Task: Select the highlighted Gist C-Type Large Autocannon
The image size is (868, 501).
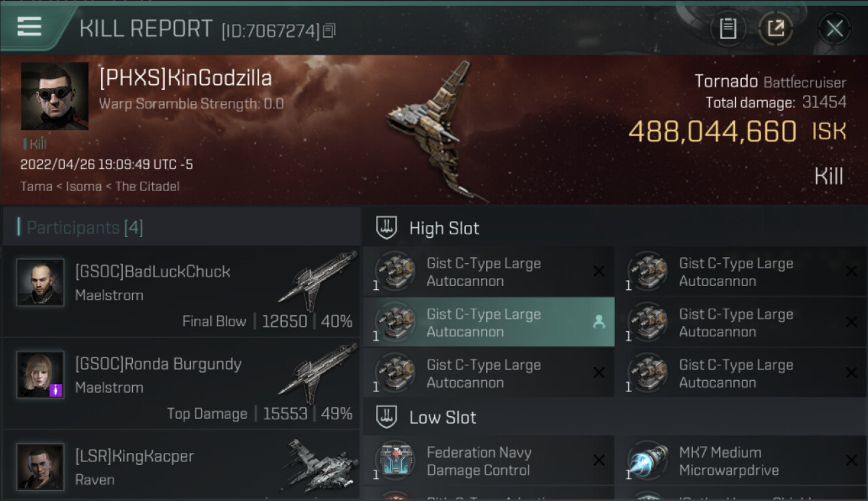Action: point(489,322)
